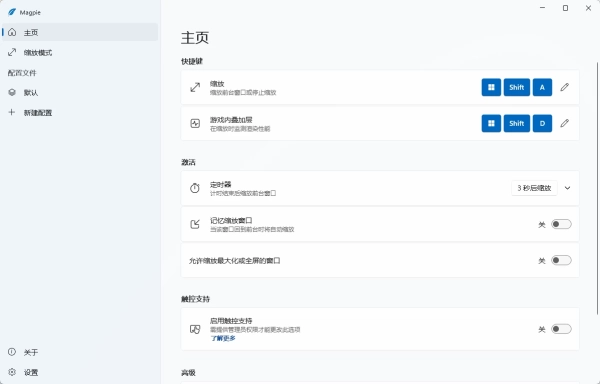This screenshot has width=600, height=384.
Task: Minimize the Magpie window
Action: (542, 8)
